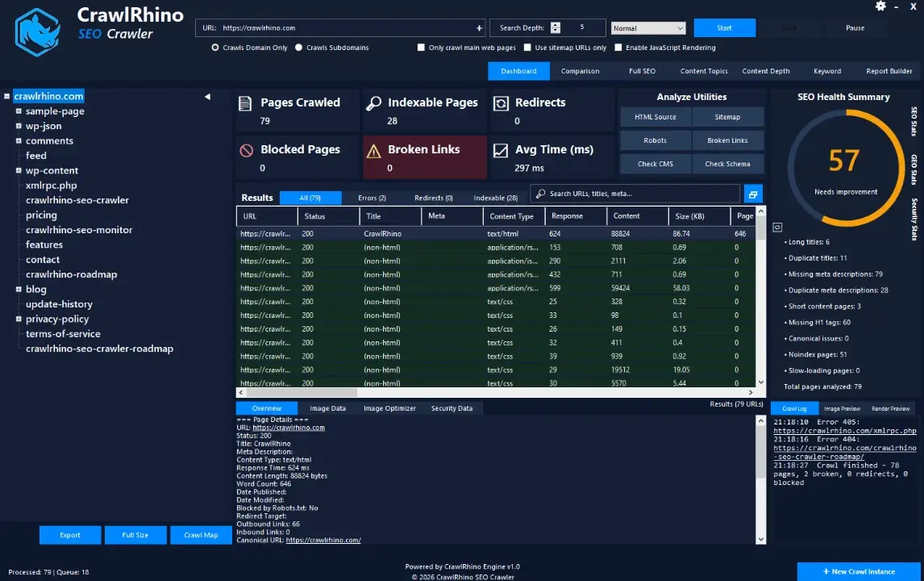Click the results vertical scrollbar down arrow
The width and height of the screenshot is (924, 581).
761,382
